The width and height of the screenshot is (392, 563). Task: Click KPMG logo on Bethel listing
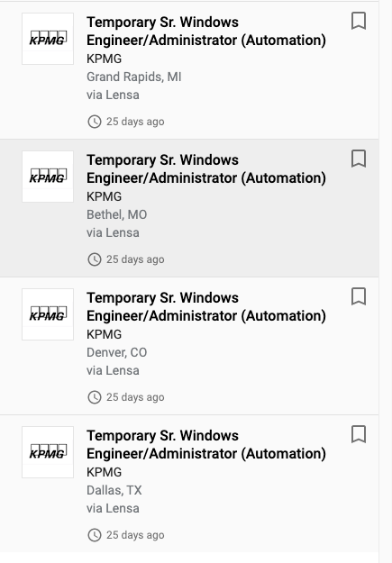pos(48,177)
